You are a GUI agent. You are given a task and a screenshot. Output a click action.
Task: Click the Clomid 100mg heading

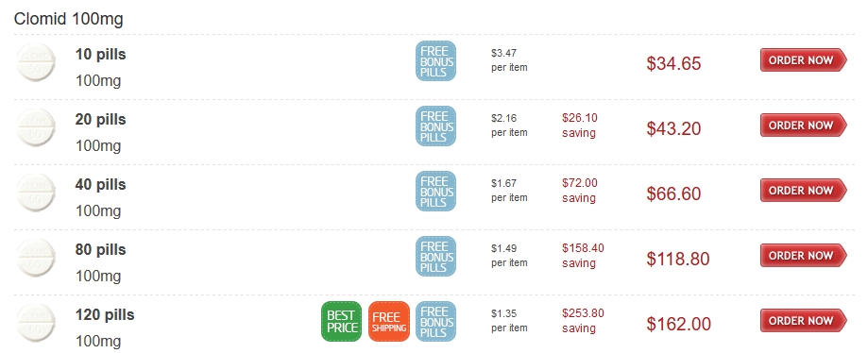click(69, 20)
